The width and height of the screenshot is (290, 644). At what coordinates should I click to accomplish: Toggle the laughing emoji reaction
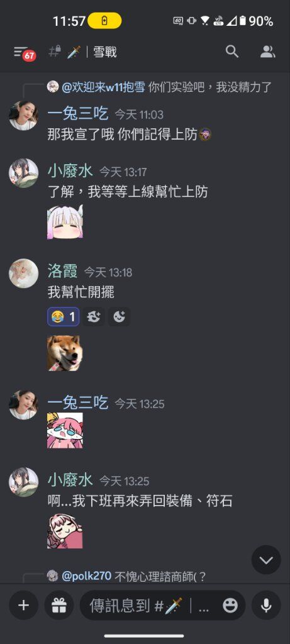point(64,317)
